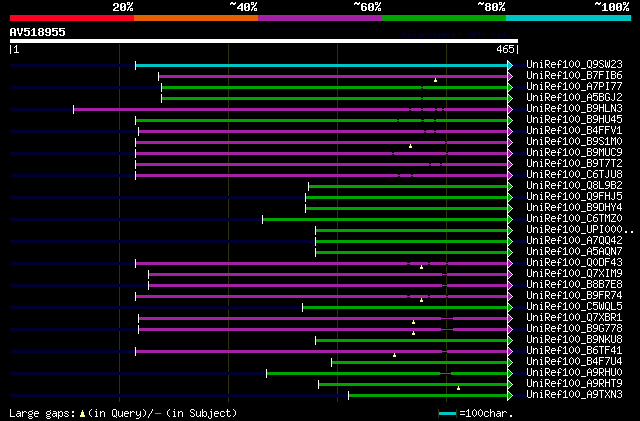This screenshot has width=640, height=421.
Task: Click the green arrowhead ending the C5WQL5 alignment
Action: [510, 307]
